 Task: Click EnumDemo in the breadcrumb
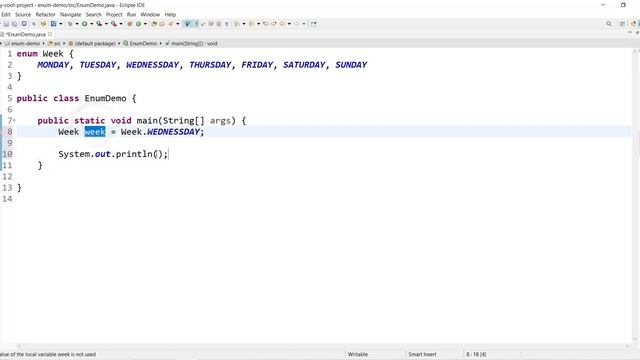143,43
